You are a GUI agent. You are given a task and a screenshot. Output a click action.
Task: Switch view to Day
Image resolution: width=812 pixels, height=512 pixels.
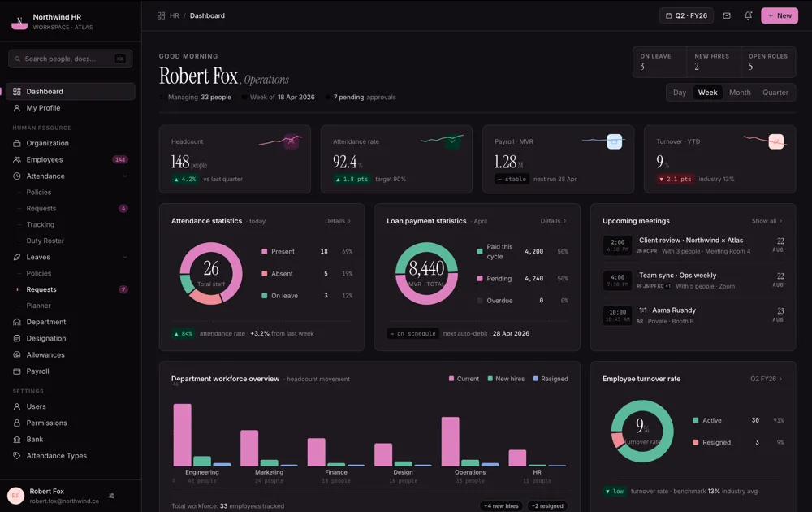[x=680, y=93]
